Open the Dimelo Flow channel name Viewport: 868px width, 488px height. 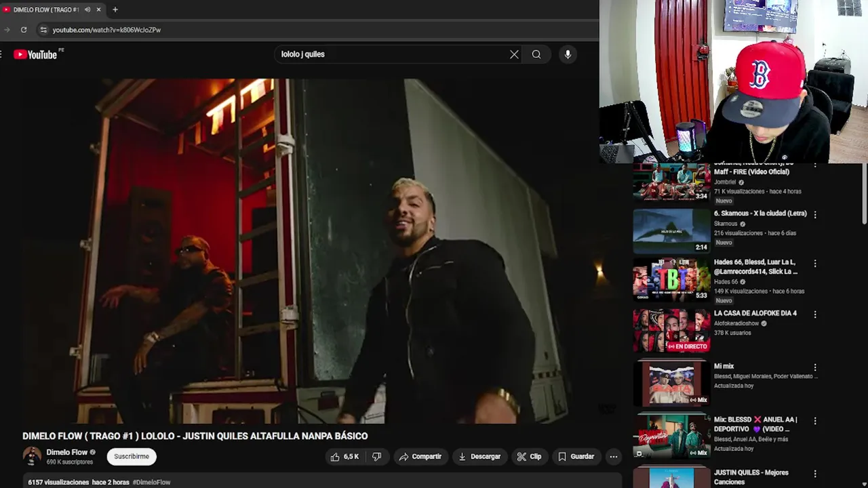tap(67, 452)
